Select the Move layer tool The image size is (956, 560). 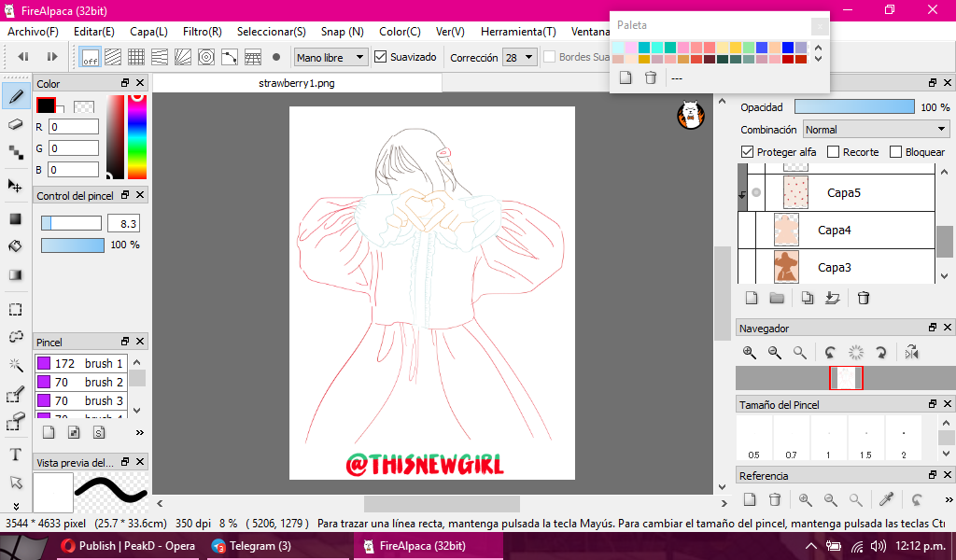tap(16, 185)
